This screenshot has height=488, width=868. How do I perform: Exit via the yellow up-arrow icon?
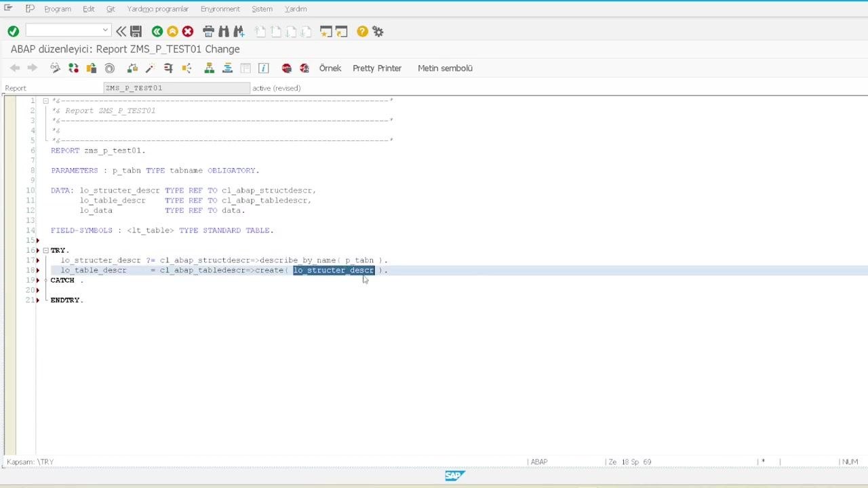coord(172,31)
